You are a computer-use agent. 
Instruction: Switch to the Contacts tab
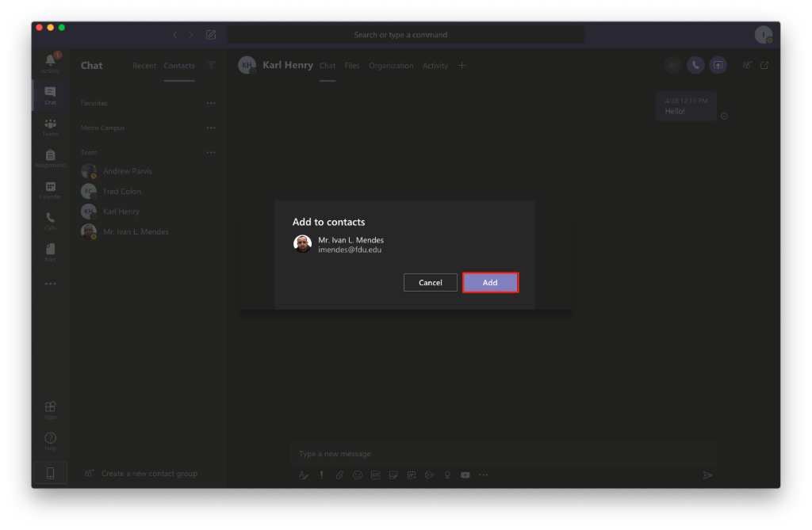coord(179,66)
